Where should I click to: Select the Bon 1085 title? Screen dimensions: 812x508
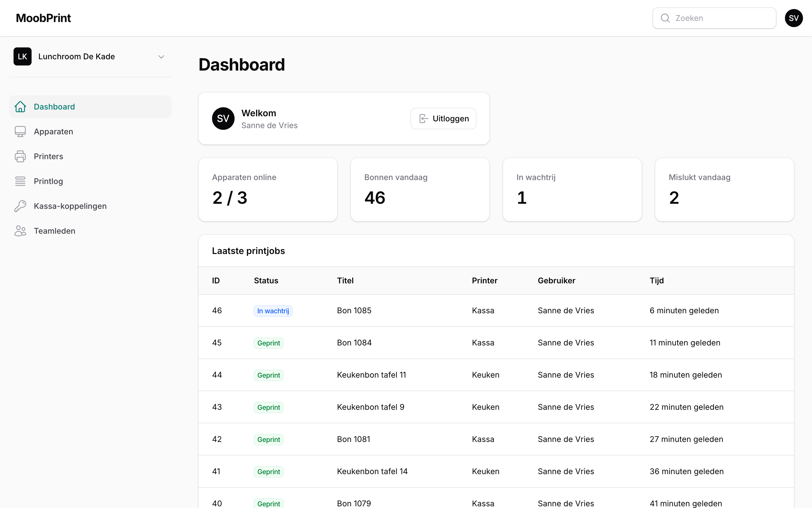(x=354, y=310)
